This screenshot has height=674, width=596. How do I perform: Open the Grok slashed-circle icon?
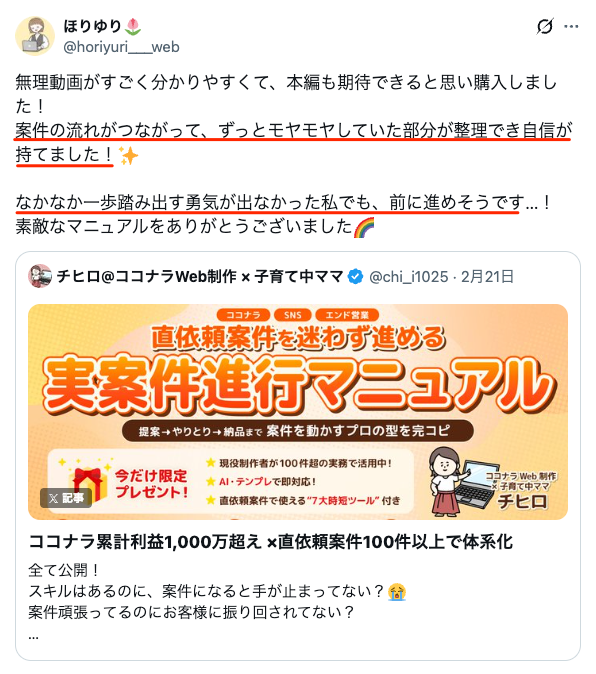pyautogui.click(x=545, y=26)
